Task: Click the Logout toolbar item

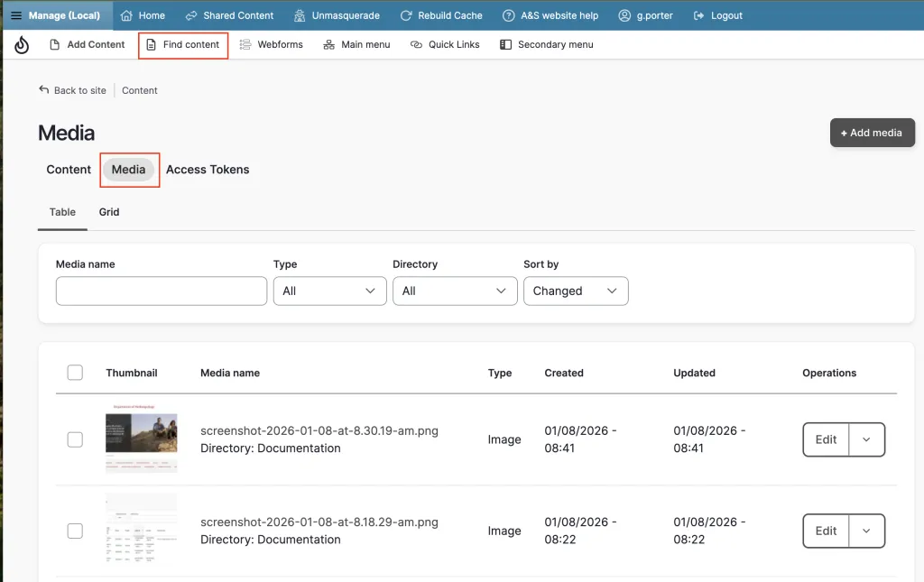Action: (718, 15)
